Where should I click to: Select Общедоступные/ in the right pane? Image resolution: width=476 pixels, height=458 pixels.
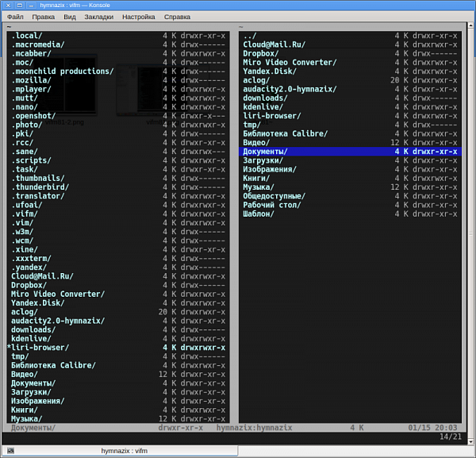coord(350,196)
